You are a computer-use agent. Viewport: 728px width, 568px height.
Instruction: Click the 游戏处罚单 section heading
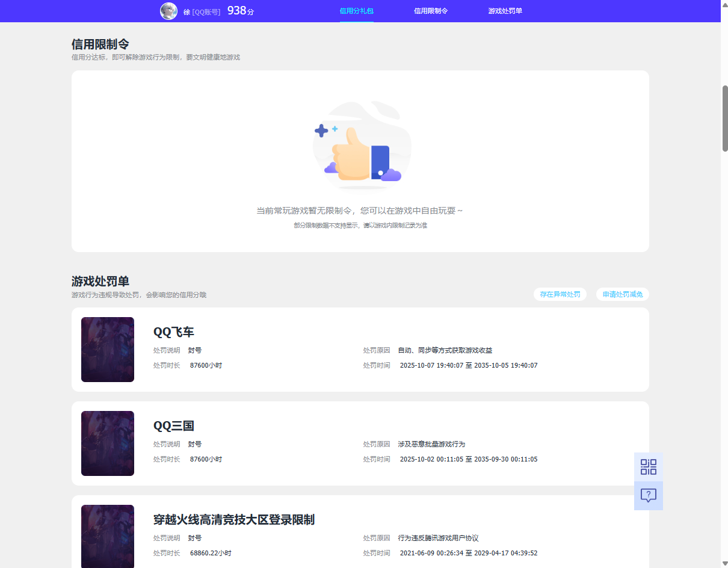(x=100, y=282)
